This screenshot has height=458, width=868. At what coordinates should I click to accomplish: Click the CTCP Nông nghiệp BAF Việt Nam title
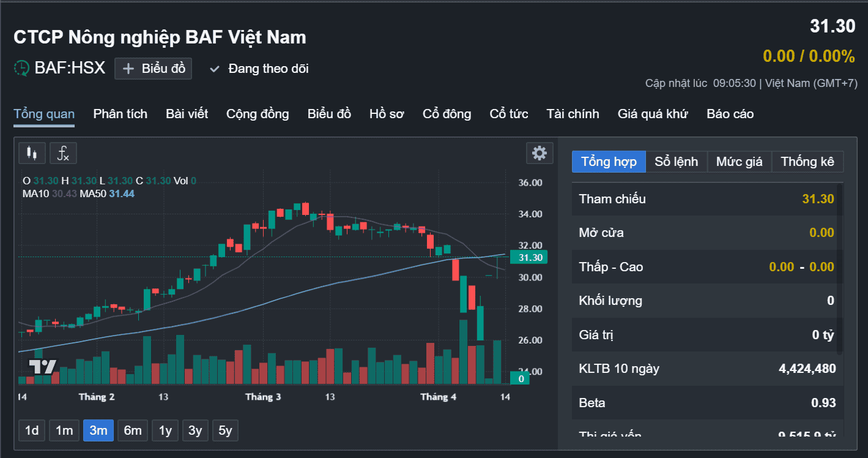160,37
